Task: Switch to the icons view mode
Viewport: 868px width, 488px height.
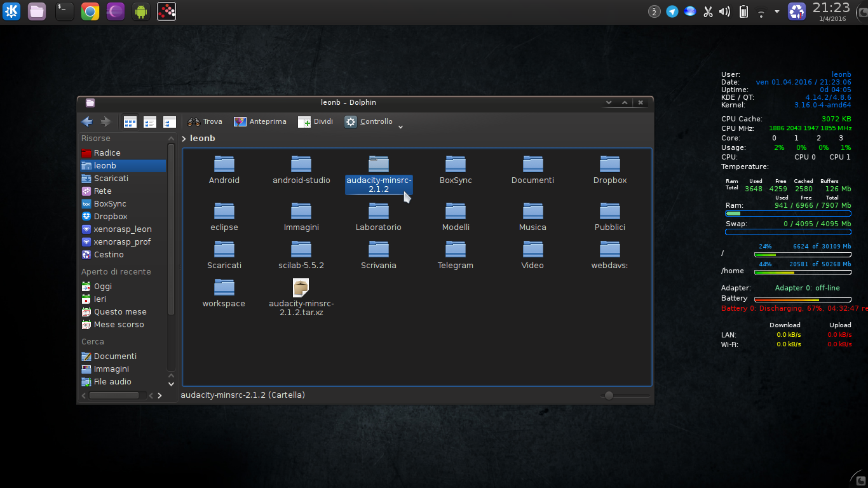Action: point(130,121)
